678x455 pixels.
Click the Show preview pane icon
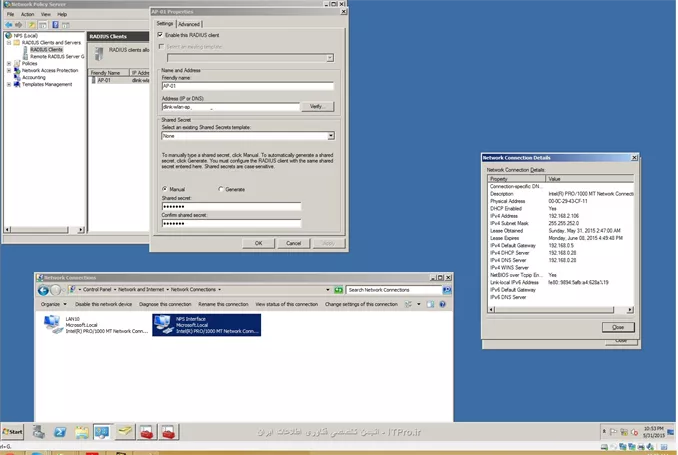(x=430, y=304)
